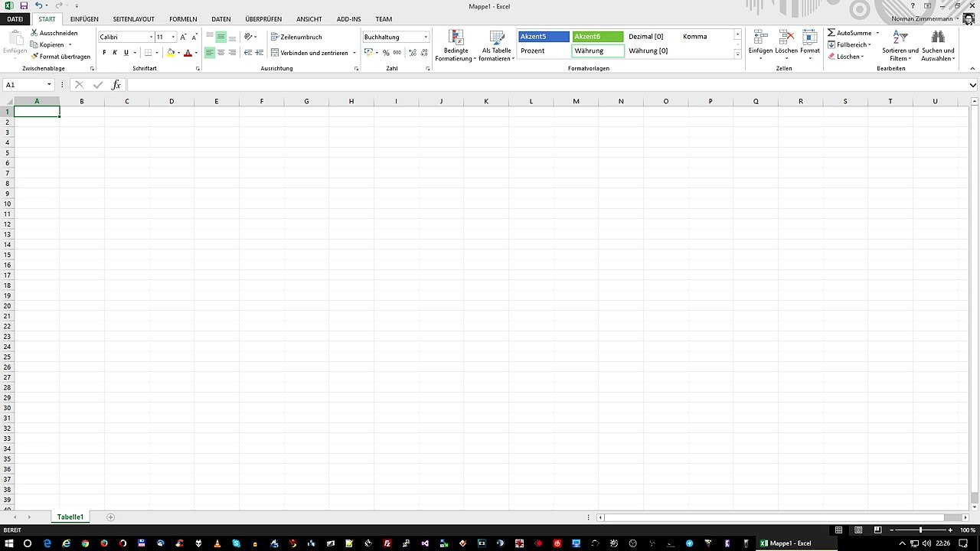Copy selection with Kopieren
The image size is (980, 551).
pyautogui.click(x=47, y=44)
